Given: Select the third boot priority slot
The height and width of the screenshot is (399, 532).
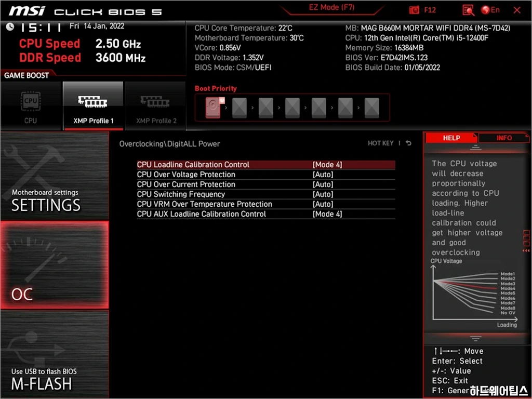Looking at the screenshot, I should (x=265, y=108).
